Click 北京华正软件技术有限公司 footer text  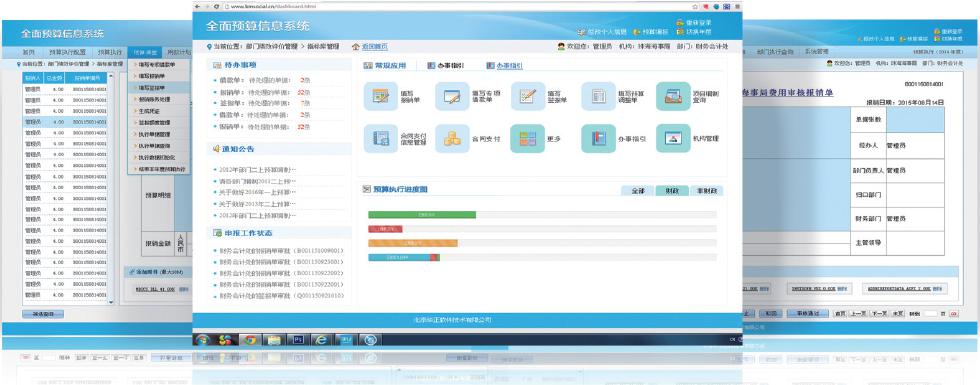[453, 320]
